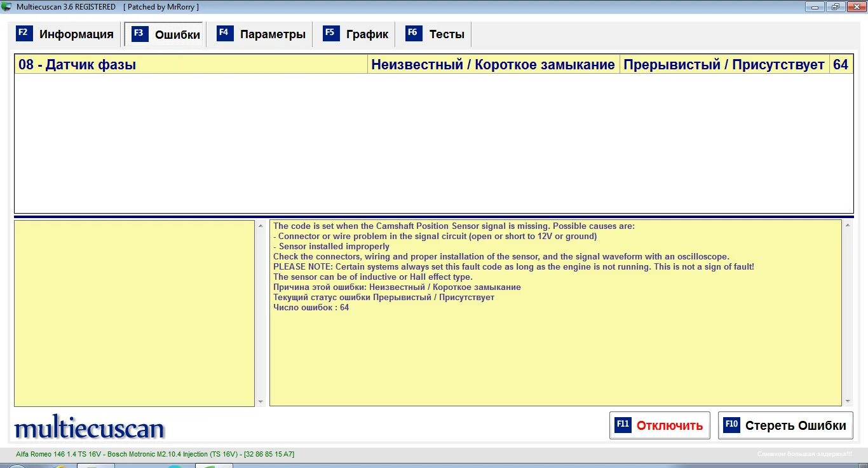Restore down the Multiecuscan window
The width and height of the screenshot is (868, 468).
(x=834, y=6)
